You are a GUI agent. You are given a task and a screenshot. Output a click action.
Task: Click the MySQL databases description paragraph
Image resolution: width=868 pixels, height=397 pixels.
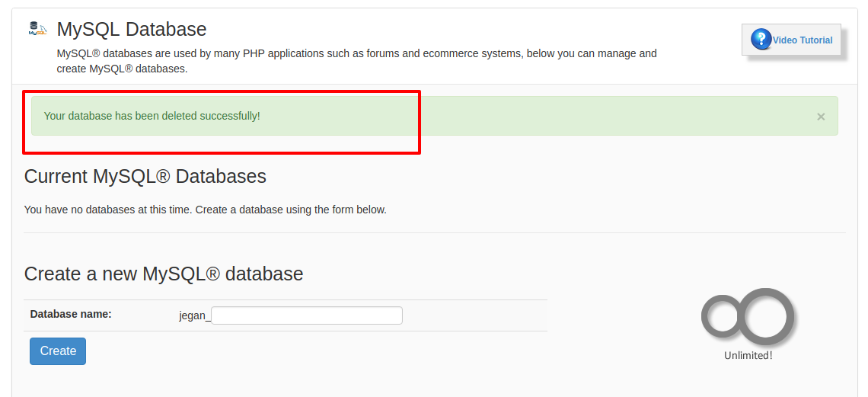(356, 62)
